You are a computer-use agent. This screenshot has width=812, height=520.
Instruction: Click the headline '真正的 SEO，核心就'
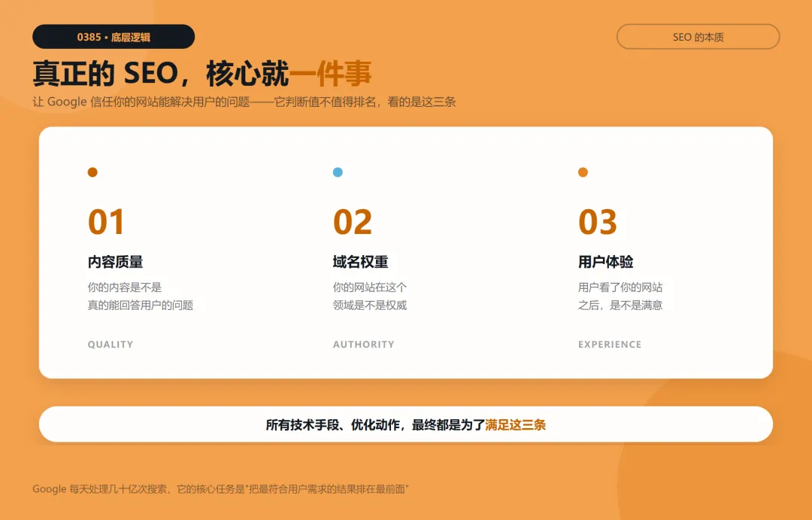[161, 73]
